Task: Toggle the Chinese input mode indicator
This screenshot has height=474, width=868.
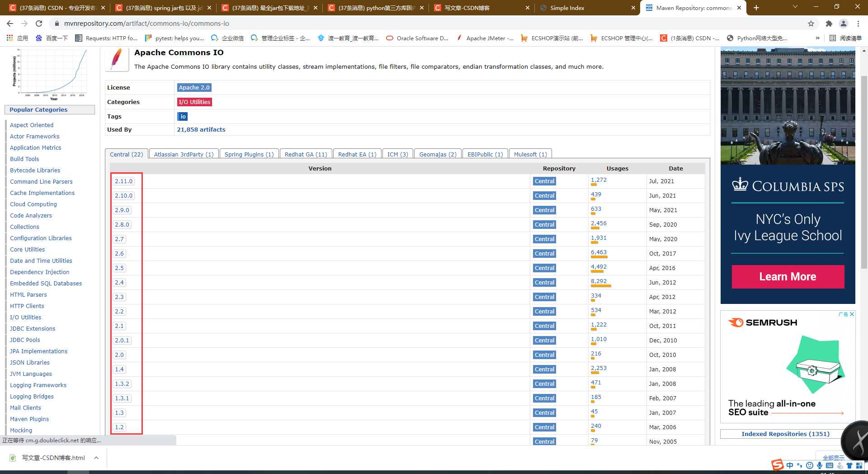Action: coord(790,465)
